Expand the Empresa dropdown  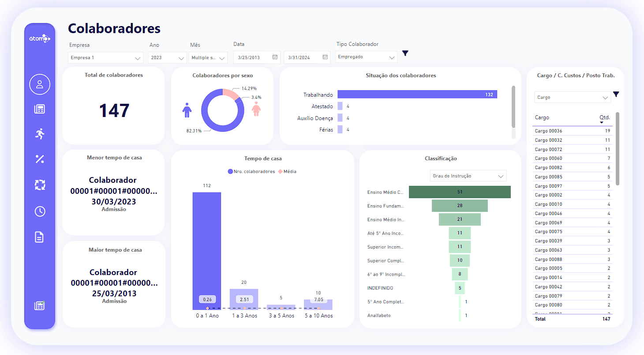click(x=106, y=58)
